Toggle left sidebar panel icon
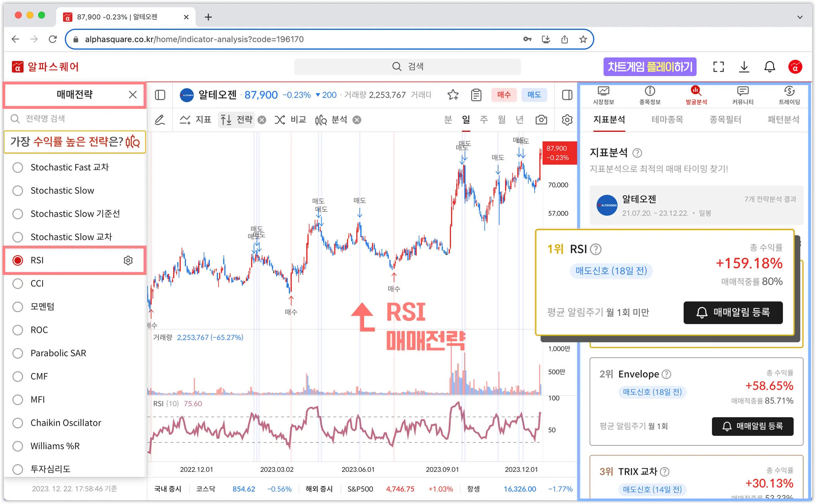The image size is (816, 504). tap(160, 95)
